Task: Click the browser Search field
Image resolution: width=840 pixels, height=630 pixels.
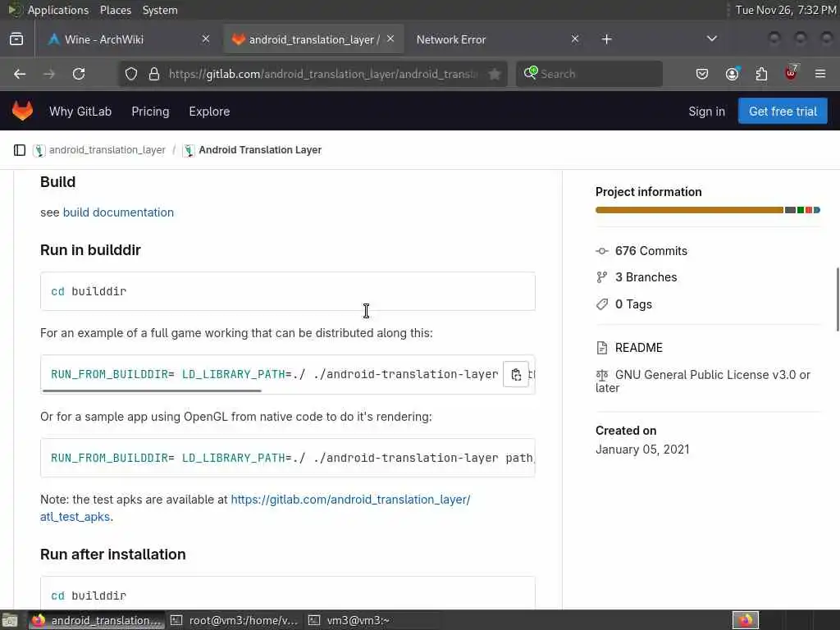Action: [589, 74]
